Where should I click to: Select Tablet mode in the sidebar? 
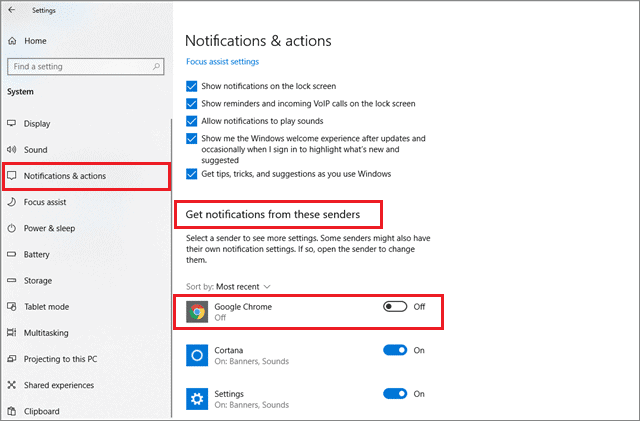[46, 307]
